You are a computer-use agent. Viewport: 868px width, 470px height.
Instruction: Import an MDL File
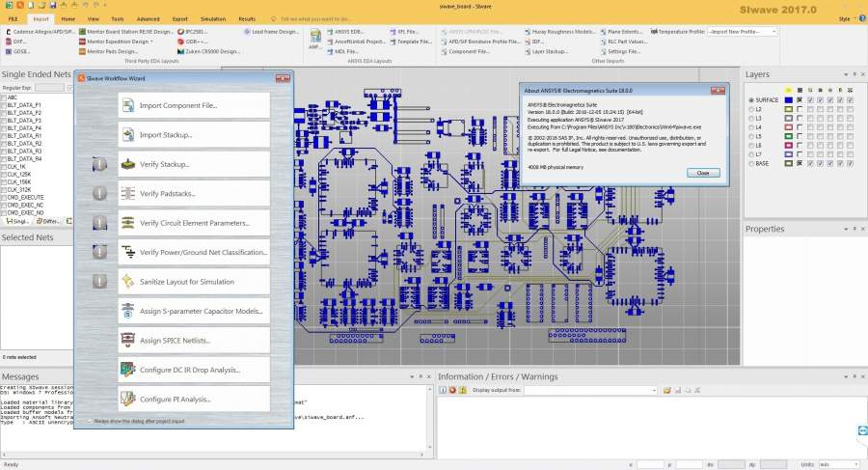342,51
